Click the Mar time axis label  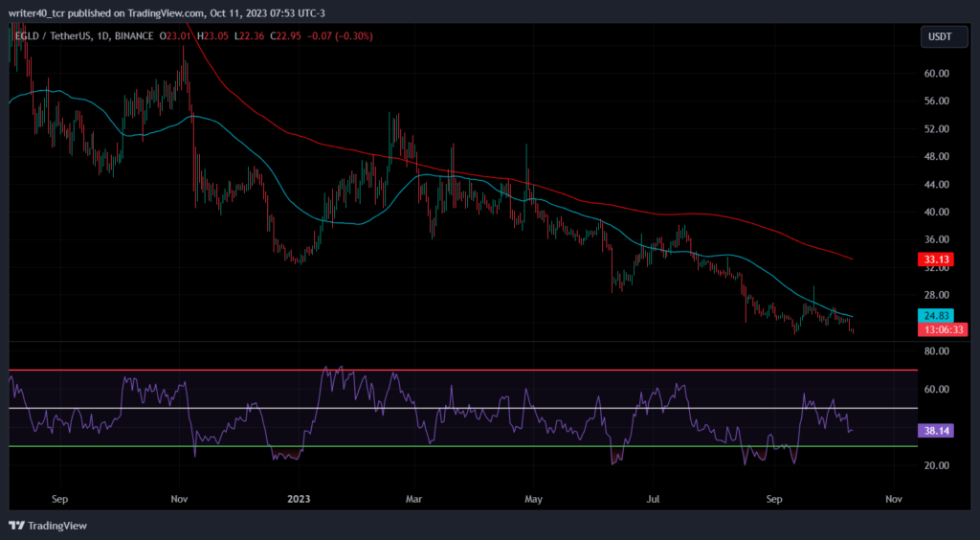[414, 500]
